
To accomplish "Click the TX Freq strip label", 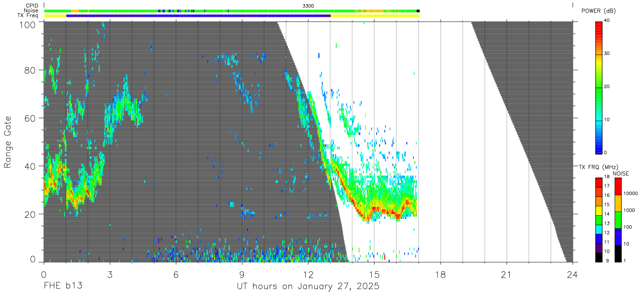I will click(x=28, y=16).
